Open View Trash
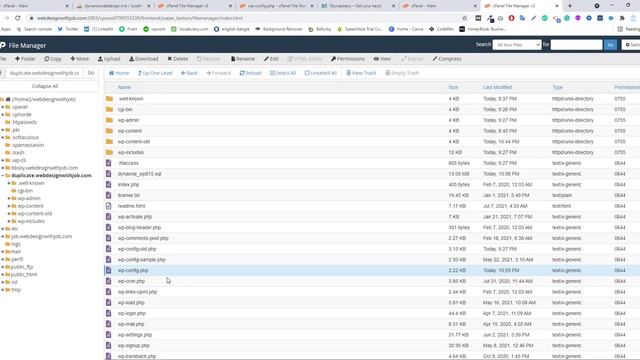The image size is (640, 360). (x=361, y=73)
